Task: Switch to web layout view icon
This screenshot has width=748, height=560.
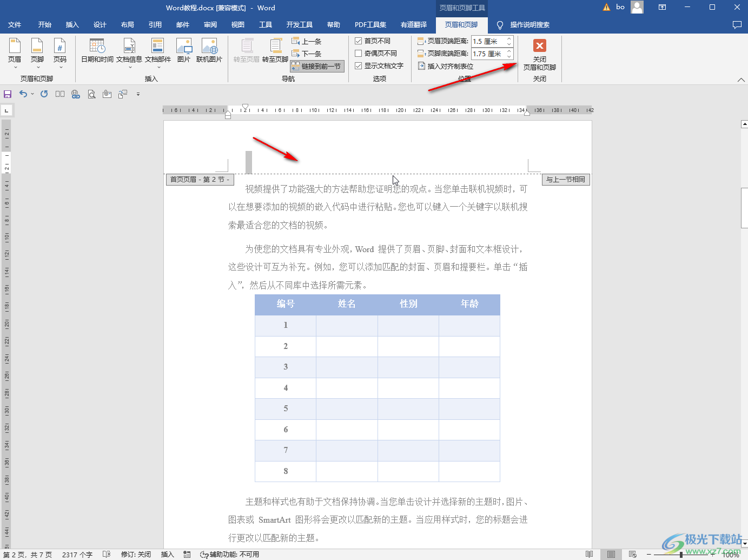Action: pyautogui.click(x=632, y=555)
